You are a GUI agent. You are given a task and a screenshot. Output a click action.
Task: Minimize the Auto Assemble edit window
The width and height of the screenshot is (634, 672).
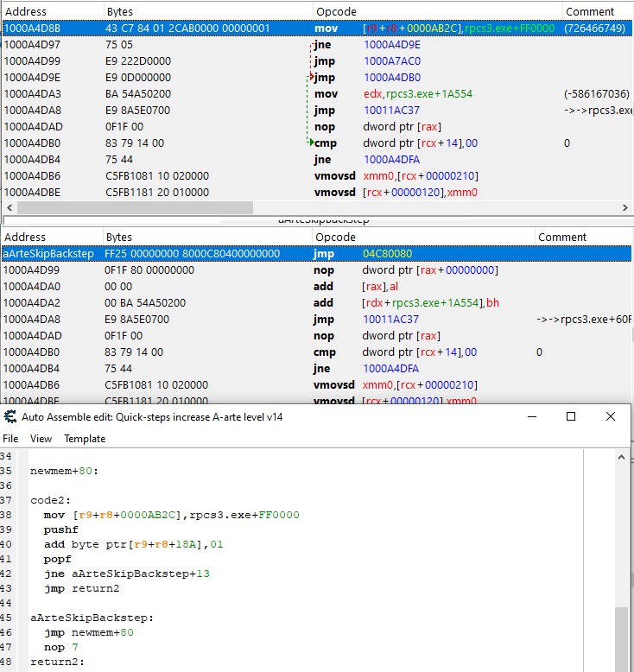[x=530, y=416]
